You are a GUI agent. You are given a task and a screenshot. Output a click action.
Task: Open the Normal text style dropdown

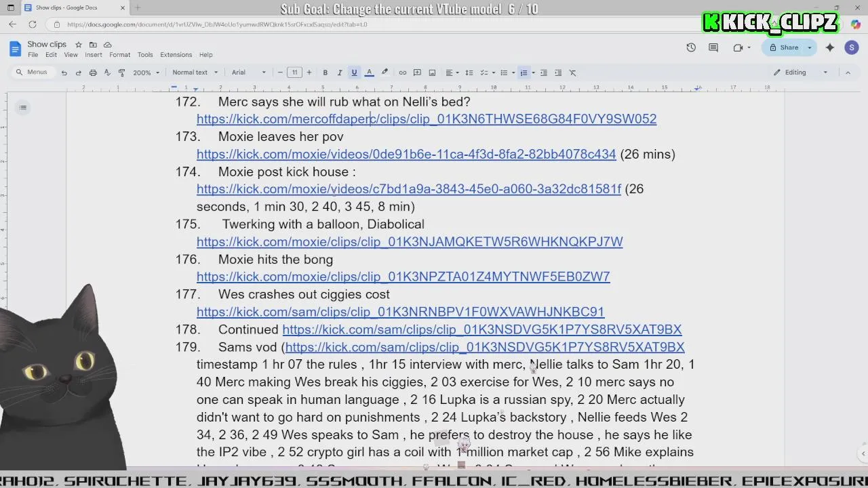click(x=195, y=73)
